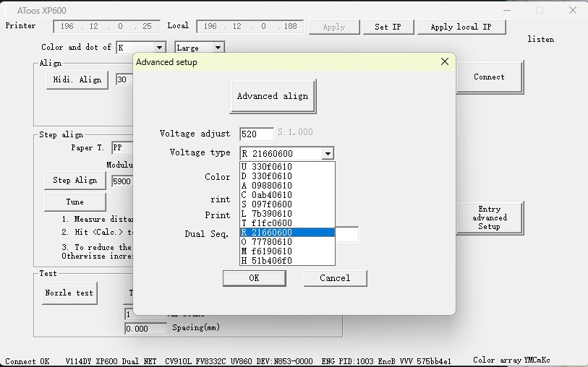
Task: Click the Hidi. Align button
Action: [77, 79]
